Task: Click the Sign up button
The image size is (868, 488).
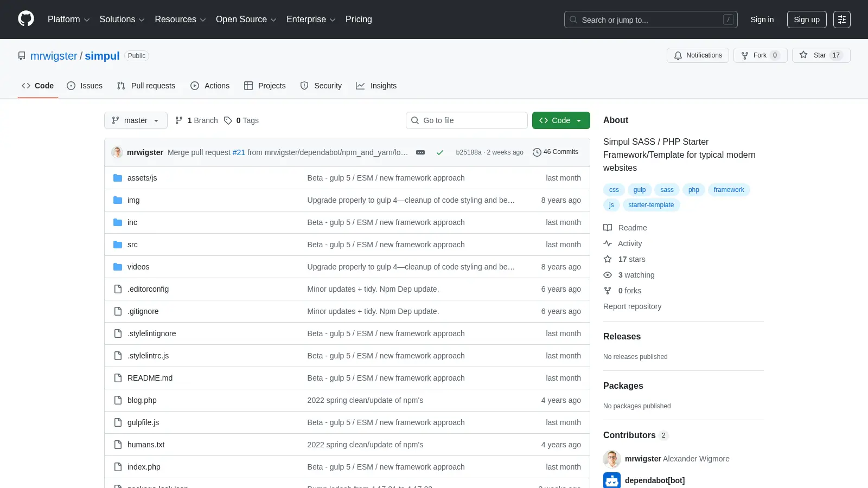Action: (x=807, y=20)
